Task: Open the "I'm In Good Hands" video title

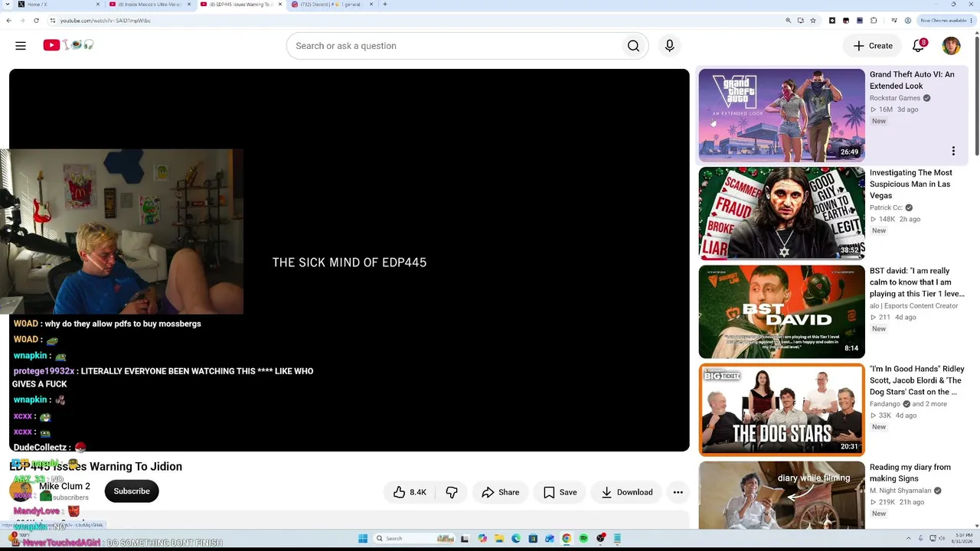Action: point(917,380)
